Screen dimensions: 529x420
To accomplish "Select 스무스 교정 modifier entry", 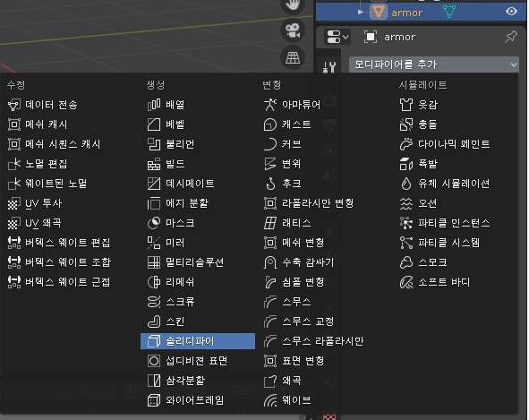I will tap(299, 321).
